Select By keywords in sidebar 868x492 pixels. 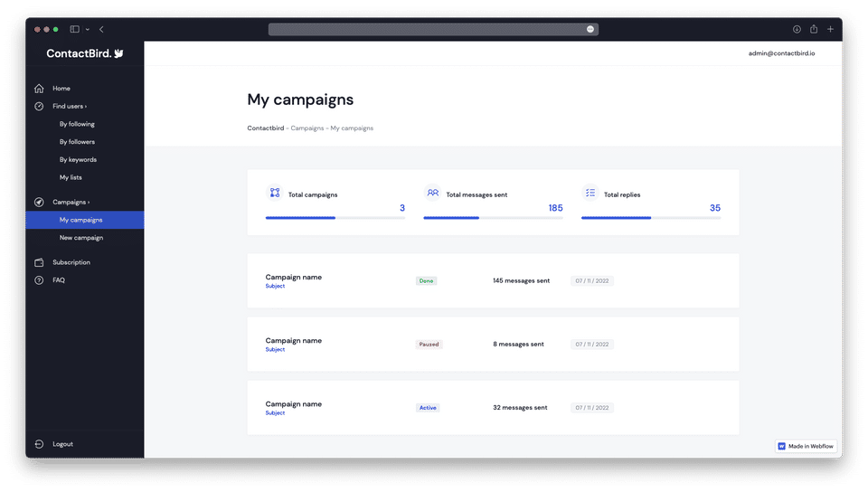tap(78, 159)
